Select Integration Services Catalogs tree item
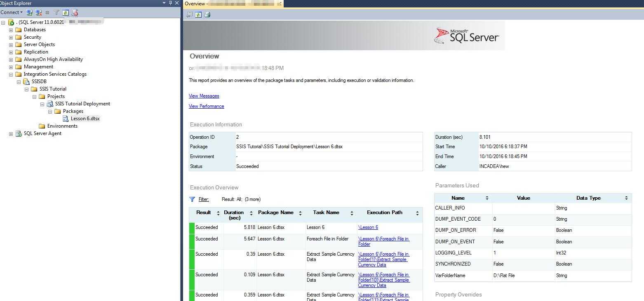Screen dimensions: 644x301 (x=55, y=74)
